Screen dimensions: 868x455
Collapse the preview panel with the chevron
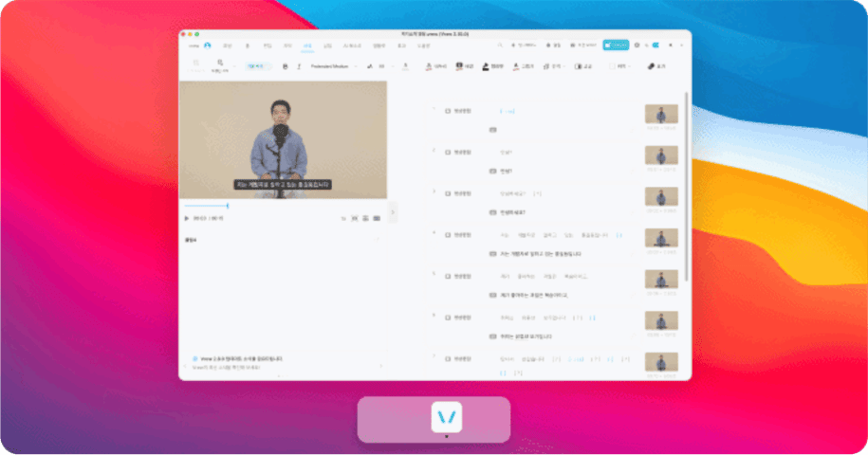[393, 212]
